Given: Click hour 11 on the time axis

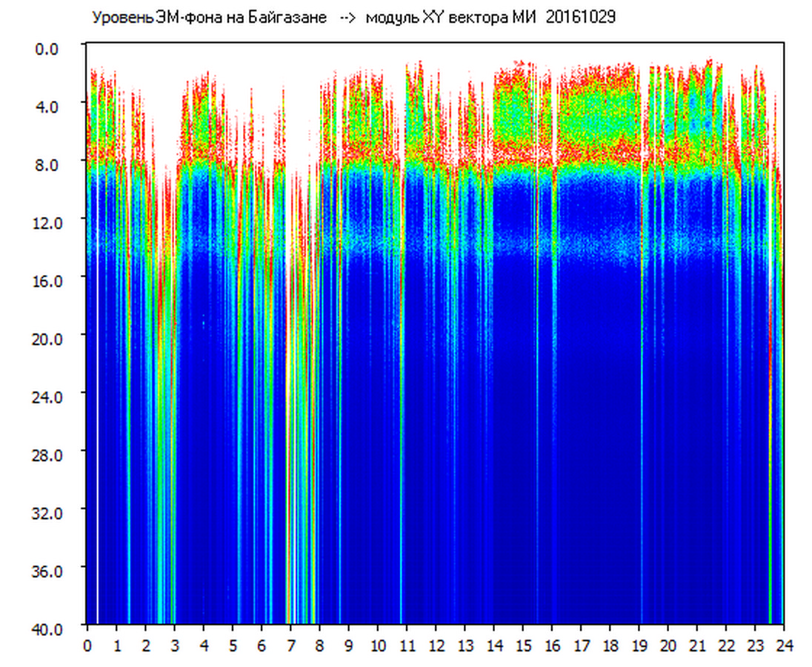Looking at the screenshot, I should coord(406,646).
